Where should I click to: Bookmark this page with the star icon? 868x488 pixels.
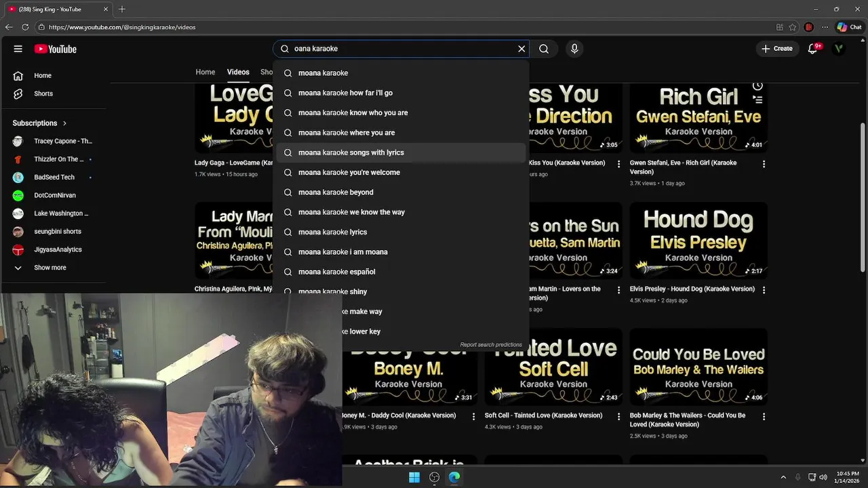click(x=793, y=27)
